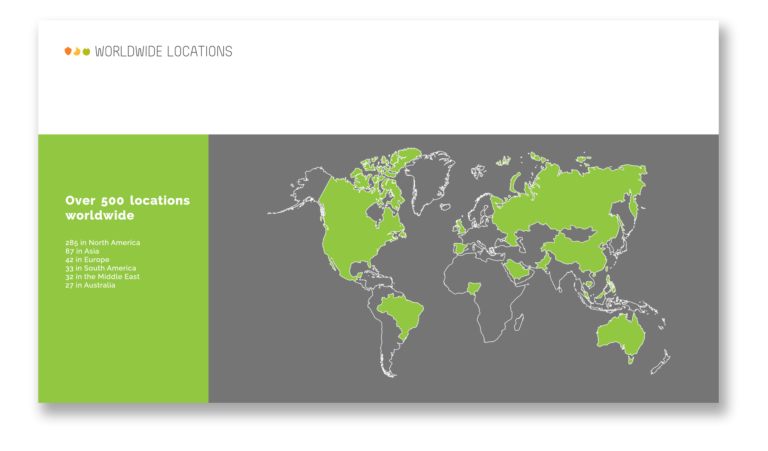This screenshot has height=451, width=768.
Task: Select the '42 in Europe' line
Action: coord(87,260)
